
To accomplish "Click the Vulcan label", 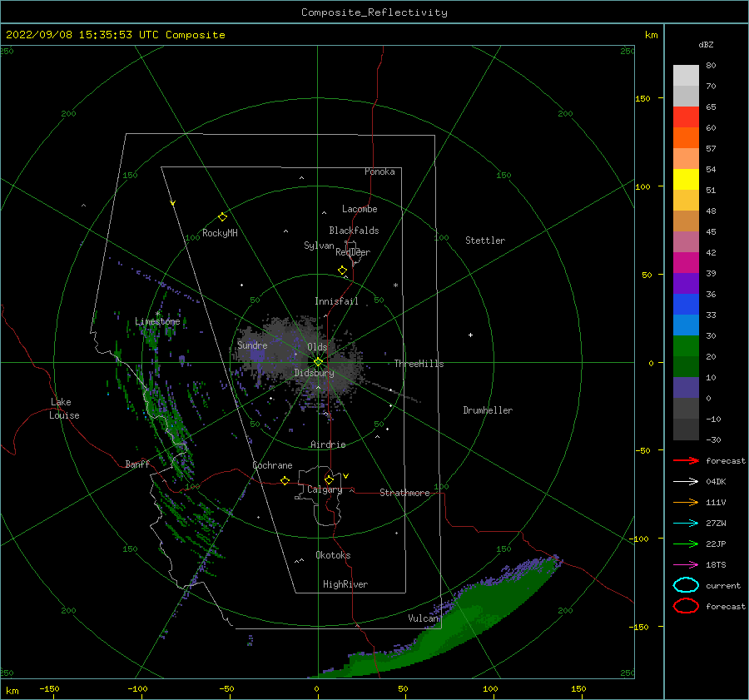I will 424,618.
